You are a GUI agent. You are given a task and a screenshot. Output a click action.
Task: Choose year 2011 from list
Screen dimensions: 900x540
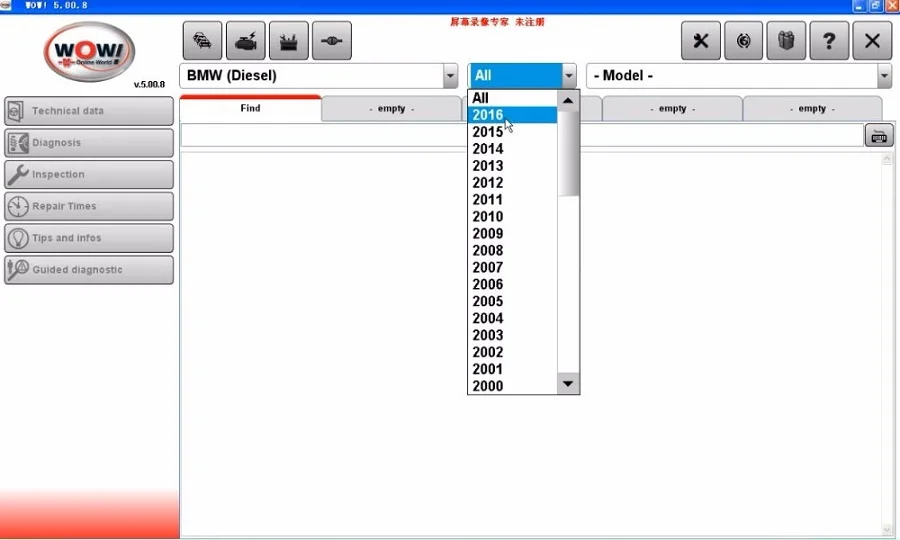pyautogui.click(x=513, y=200)
